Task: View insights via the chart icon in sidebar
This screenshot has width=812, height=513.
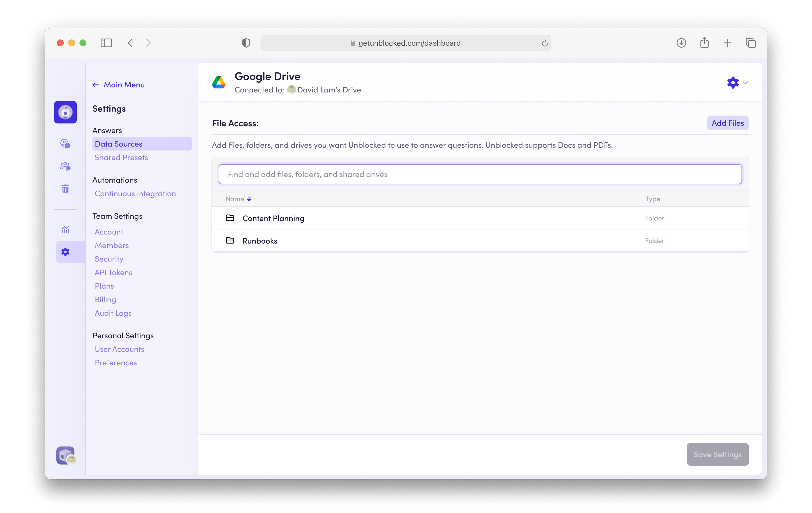Action: (x=65, y=229)
